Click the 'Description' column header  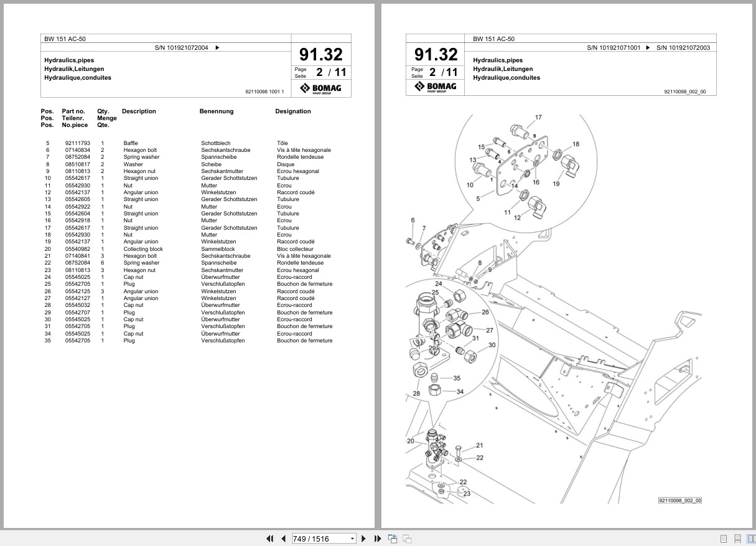coord(139,111)
